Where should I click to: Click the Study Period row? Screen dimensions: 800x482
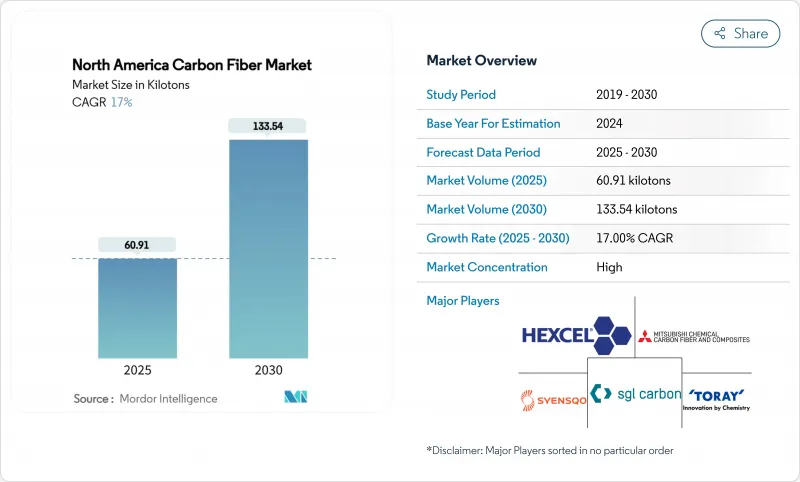coord(588,94)
